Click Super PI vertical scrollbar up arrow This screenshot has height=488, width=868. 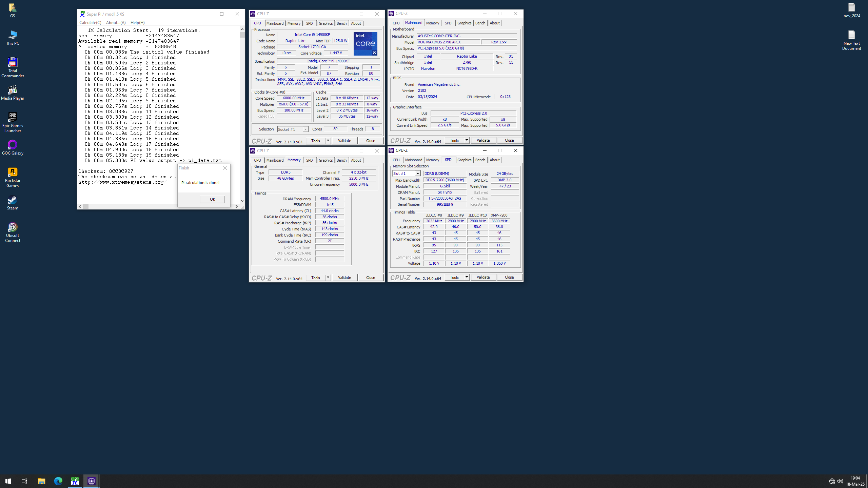click(x=242, y=29)
